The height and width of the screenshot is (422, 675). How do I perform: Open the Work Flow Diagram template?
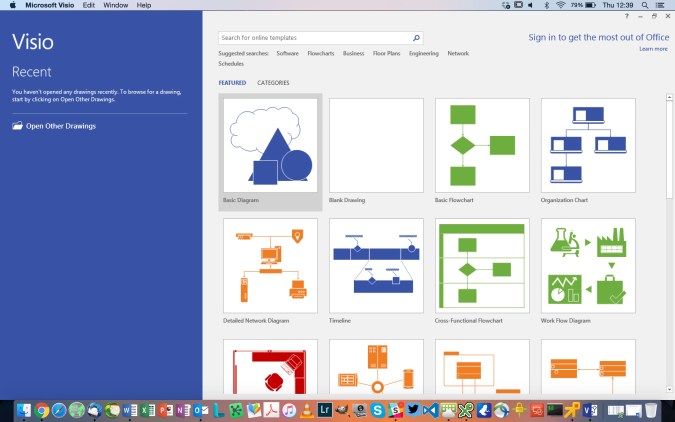click(588, 266)
